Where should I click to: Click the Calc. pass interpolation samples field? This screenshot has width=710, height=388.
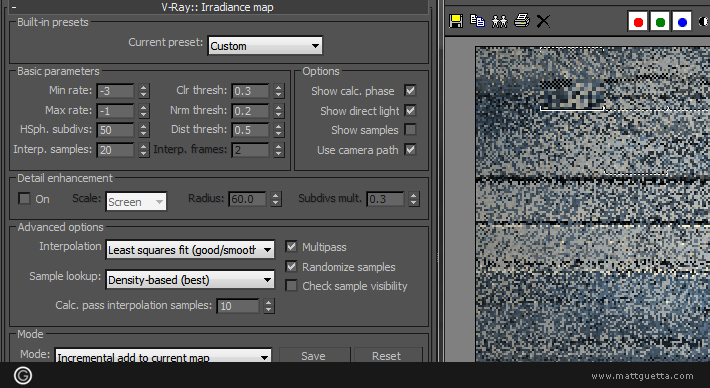click(x=238, y=307)
